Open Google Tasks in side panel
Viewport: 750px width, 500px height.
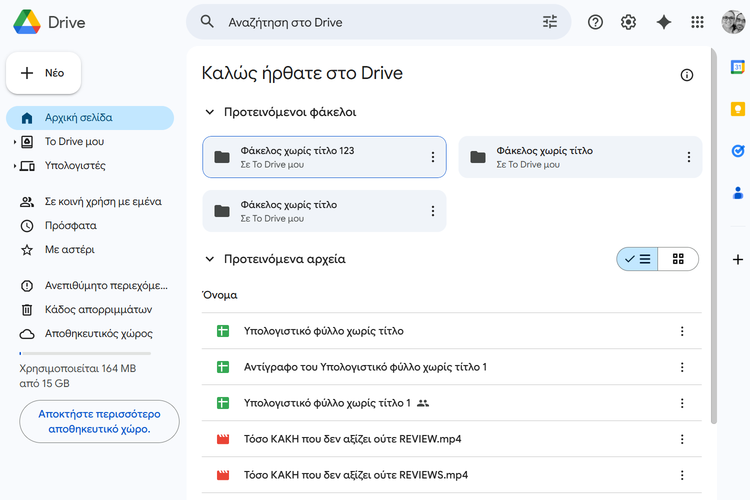(738, 151)
